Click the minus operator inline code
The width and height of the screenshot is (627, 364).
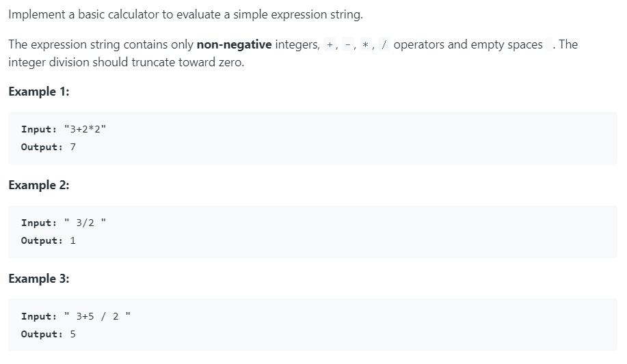click(x=349, y=45)
